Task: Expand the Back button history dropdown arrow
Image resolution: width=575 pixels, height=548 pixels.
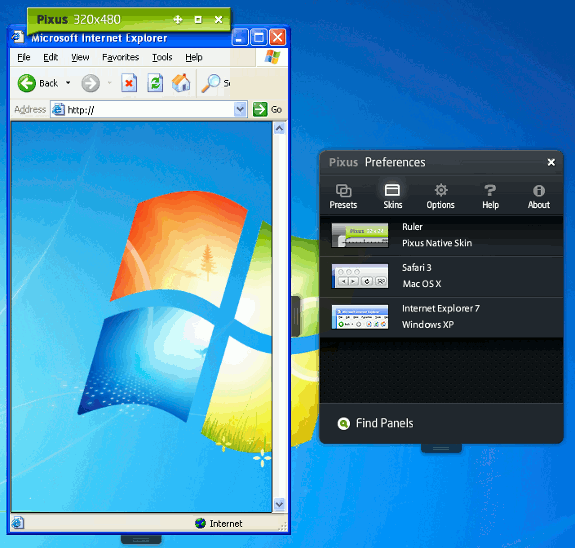Action: click(68, 83)
